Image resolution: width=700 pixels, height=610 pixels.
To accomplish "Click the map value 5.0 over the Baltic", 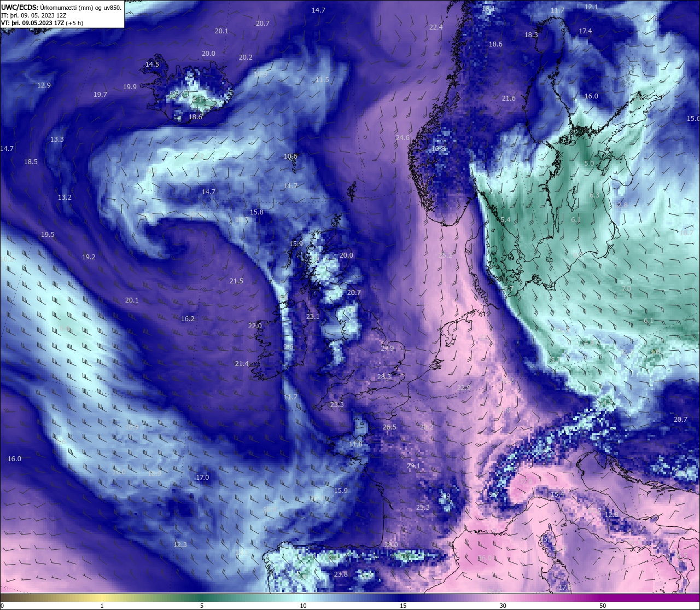I will [589, 164].
